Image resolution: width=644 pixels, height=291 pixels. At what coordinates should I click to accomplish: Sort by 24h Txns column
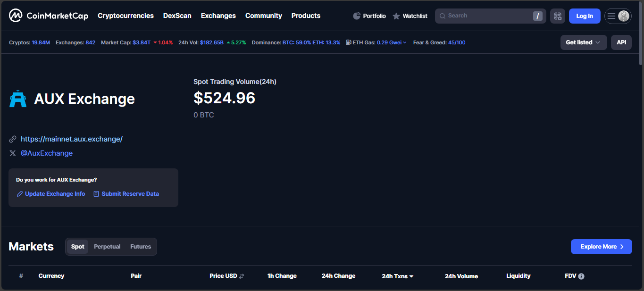click(397, 276)
